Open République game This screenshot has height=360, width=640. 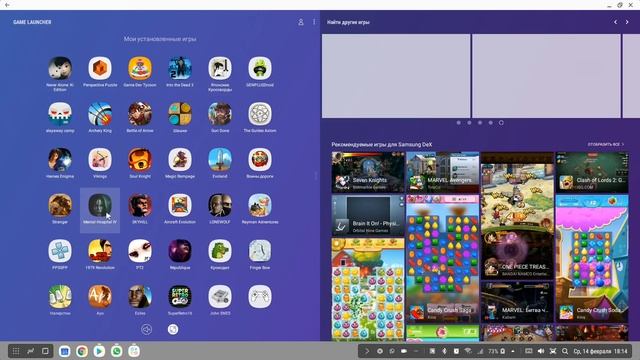[180, 251]
